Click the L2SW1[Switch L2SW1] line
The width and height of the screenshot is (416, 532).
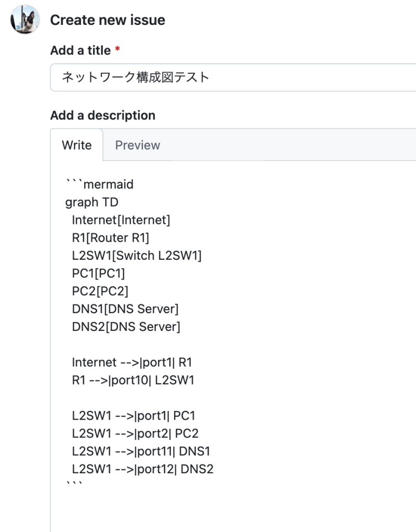(x=137, y=256)
